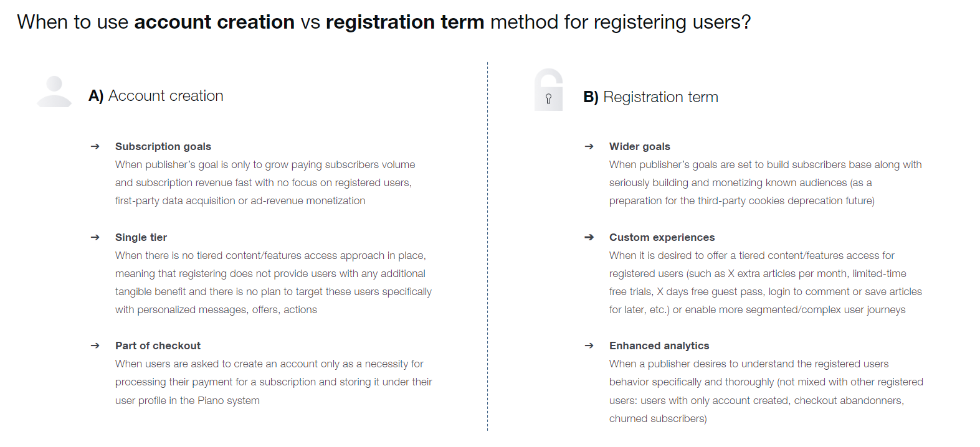Screen dimensions: 980x447
Task: Click the 'Part of checkout' subheading
Action: click(158, 346)
